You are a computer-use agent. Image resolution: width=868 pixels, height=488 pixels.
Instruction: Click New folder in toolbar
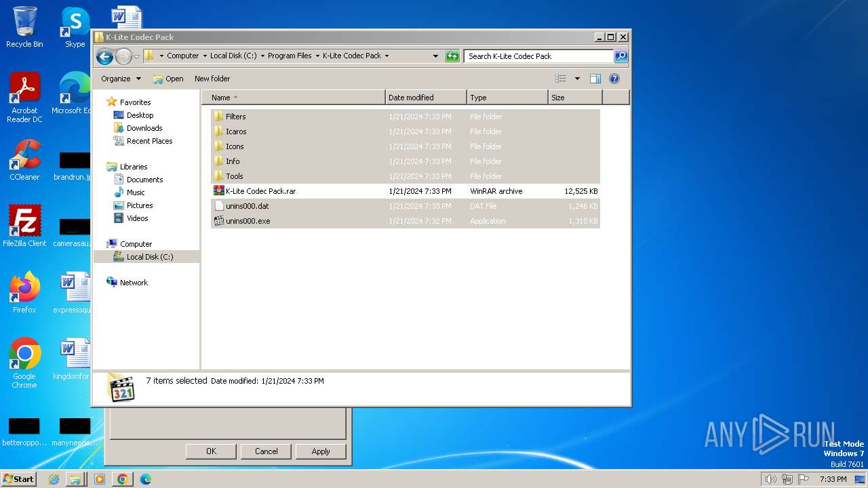tap(212, 79)
